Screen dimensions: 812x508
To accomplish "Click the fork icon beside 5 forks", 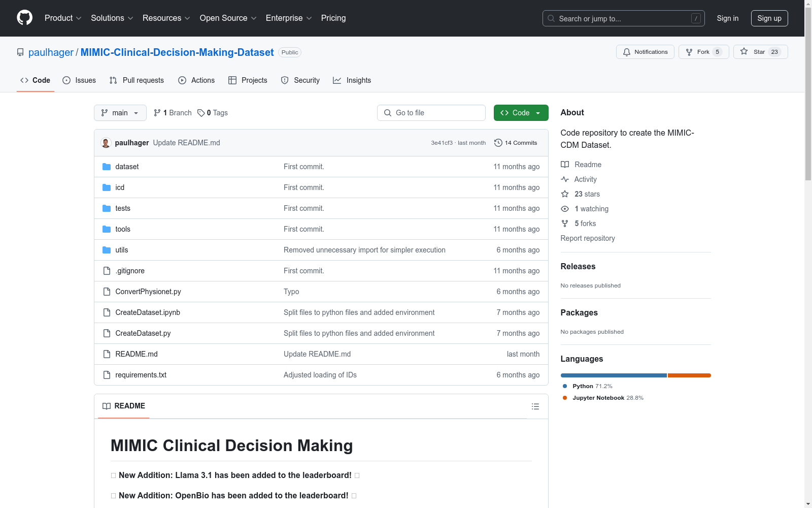I will coord(565,224).
